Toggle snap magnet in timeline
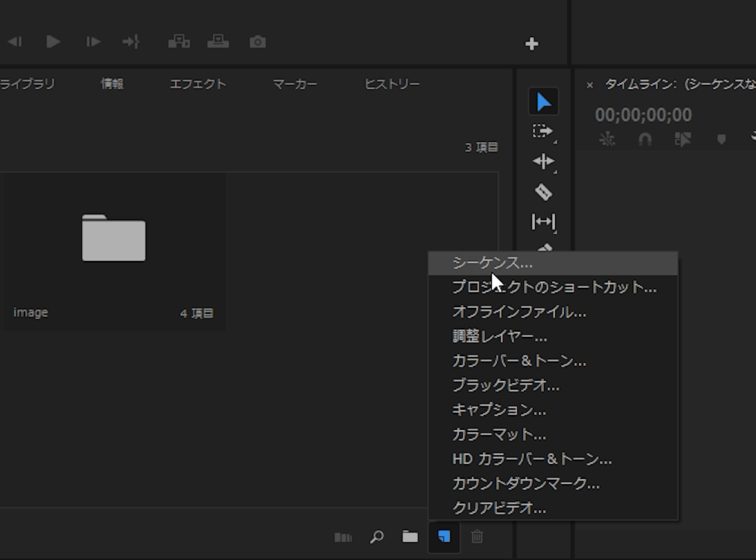Viewport: 756px width, 560px height. (645, 140)
